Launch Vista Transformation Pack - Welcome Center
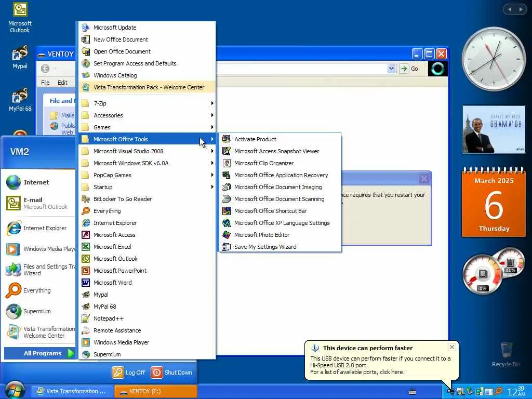Screen dimensions: 532x399 147,87
